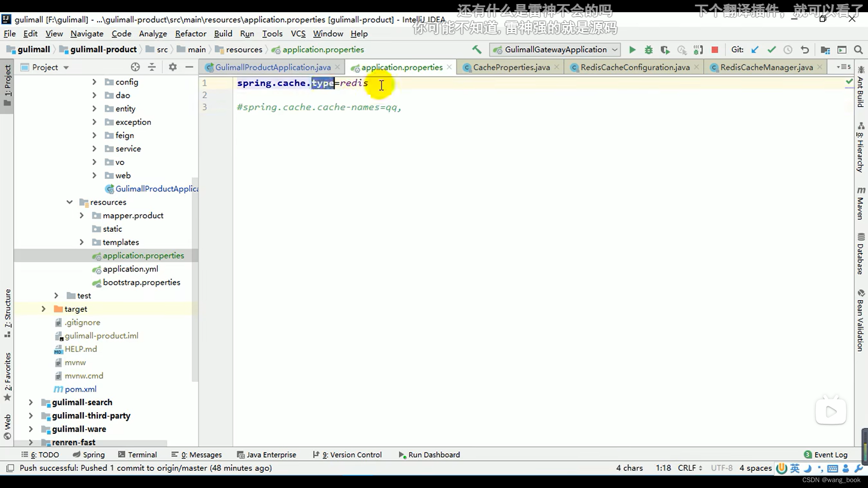Expand the gulimall-search module tree
Image resolution: width=868 pixels, height=488 pixels.
coord(30,402)
